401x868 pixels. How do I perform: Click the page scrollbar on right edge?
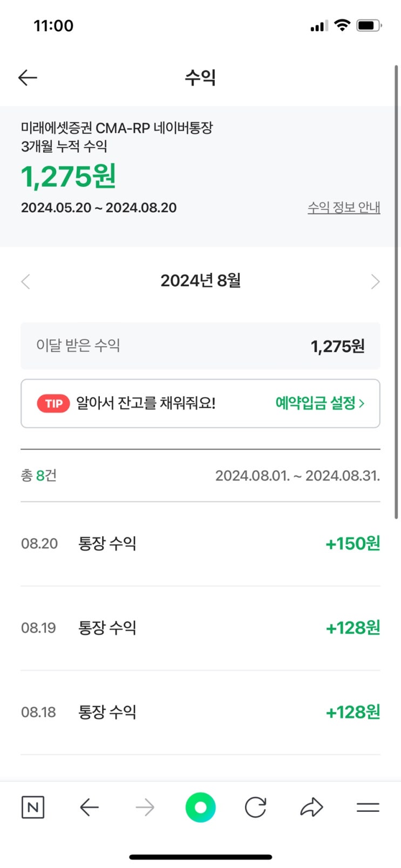(397, 291)
